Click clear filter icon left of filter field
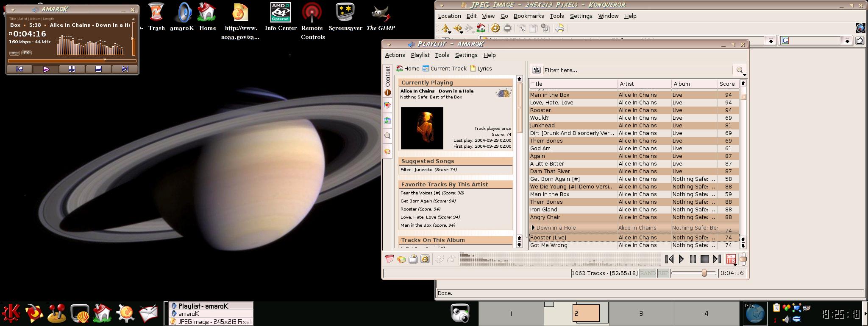The height and width of the screenshot is (326, 868). 536,70
